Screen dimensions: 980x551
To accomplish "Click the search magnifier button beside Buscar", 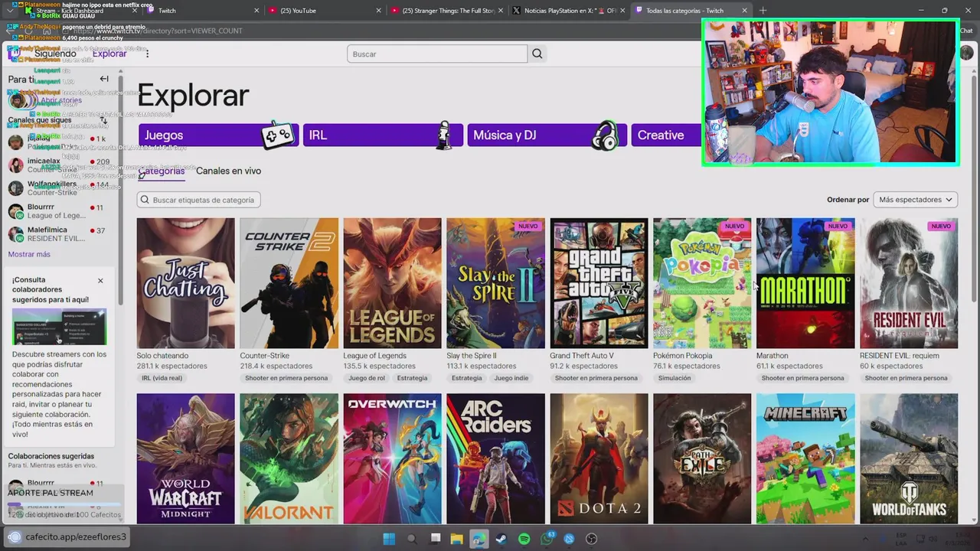I will pyautogui.click(x=537, y=54).
